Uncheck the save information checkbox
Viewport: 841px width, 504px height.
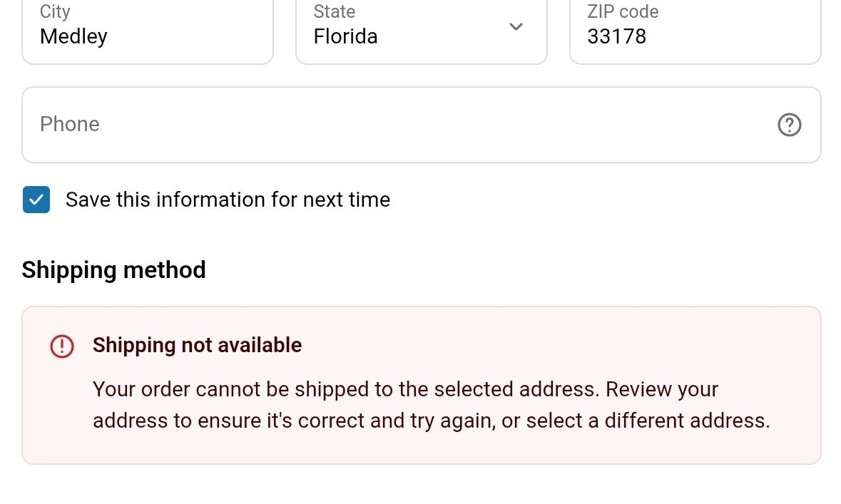(36, 200)
